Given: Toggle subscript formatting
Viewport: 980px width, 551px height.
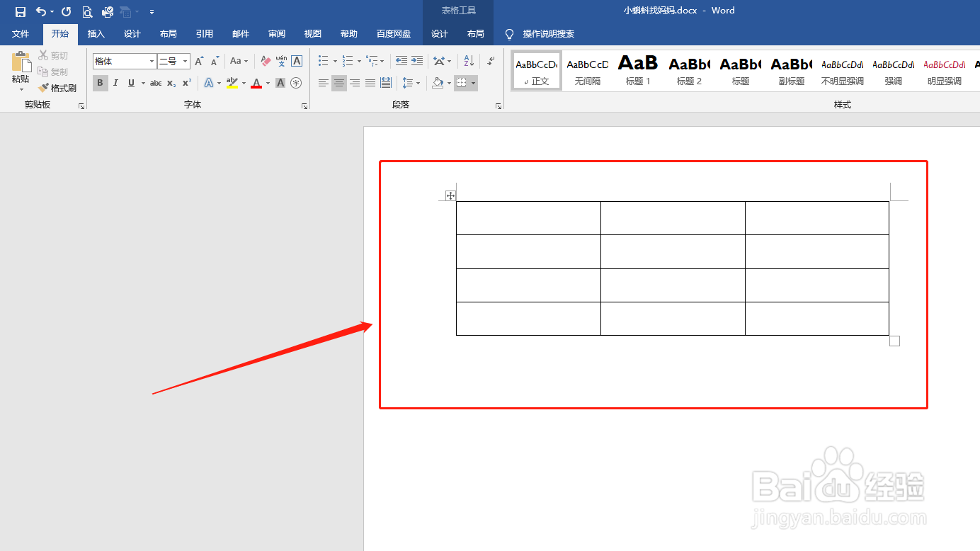Looking at the screenshot, I should tap(171, 83).
